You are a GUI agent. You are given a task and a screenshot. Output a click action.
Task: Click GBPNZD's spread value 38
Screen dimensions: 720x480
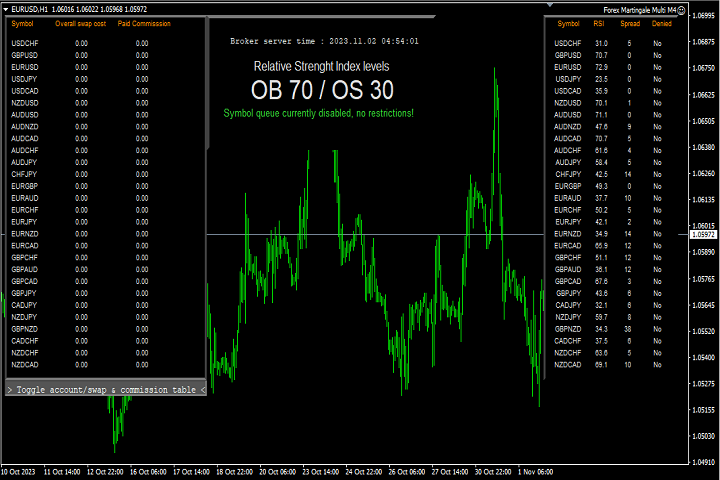(x=628, y=329)
